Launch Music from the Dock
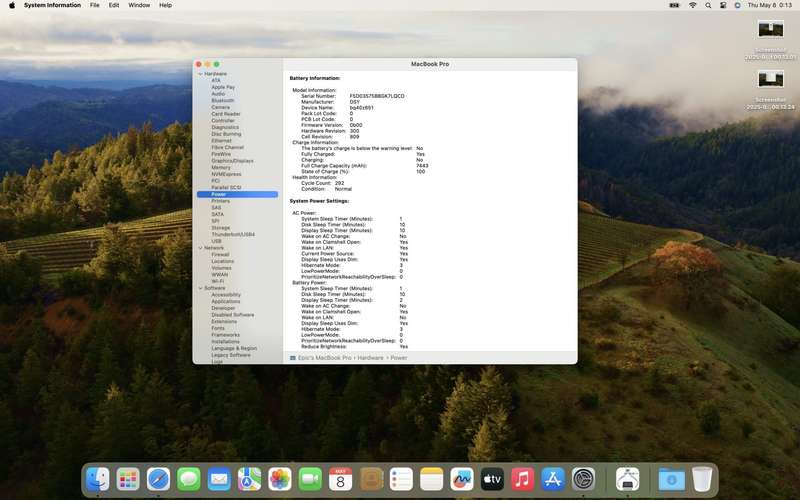The height and width of the screenshot is (500, 800). tap(522, 480)
